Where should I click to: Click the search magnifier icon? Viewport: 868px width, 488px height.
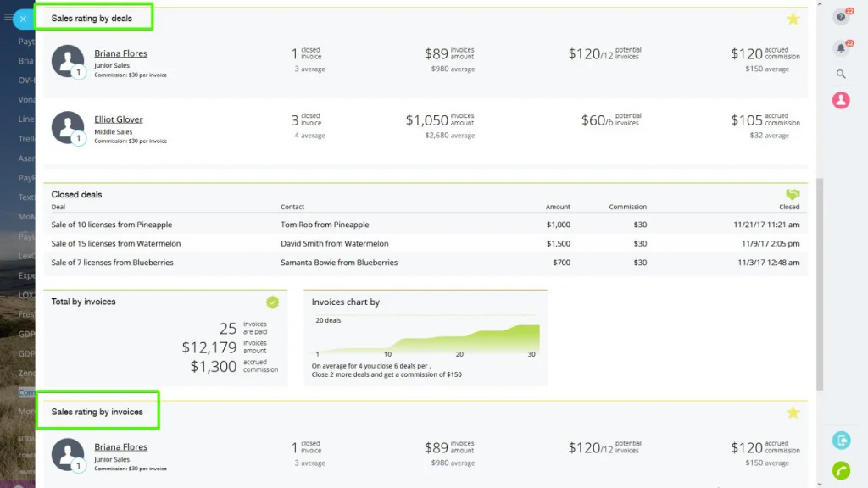click(841, 74)
